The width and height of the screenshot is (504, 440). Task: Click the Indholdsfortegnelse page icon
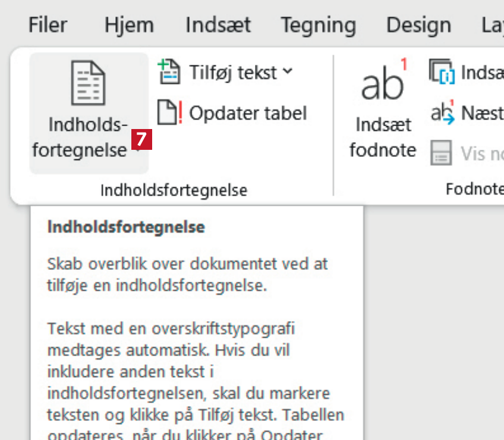(x=88, y=82)
